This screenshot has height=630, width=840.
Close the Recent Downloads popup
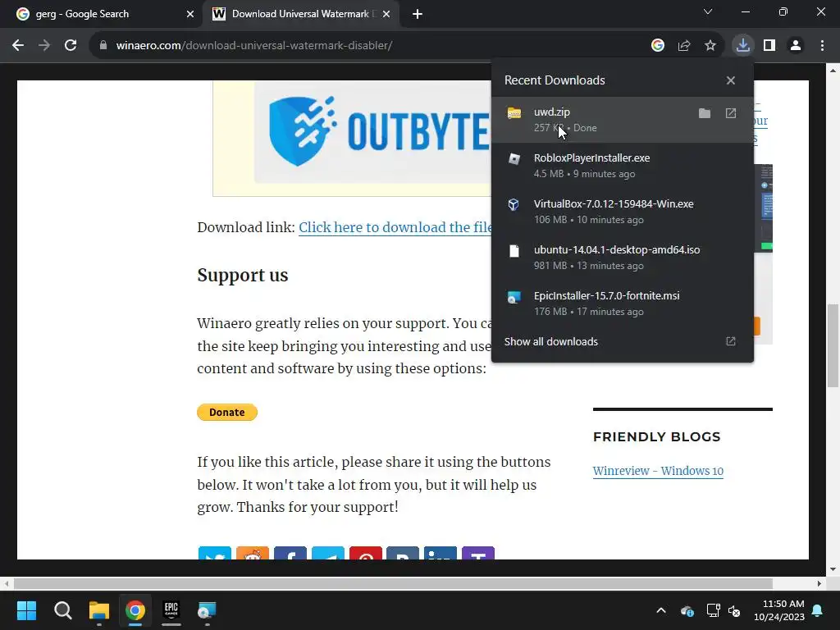tap(731, 80)
